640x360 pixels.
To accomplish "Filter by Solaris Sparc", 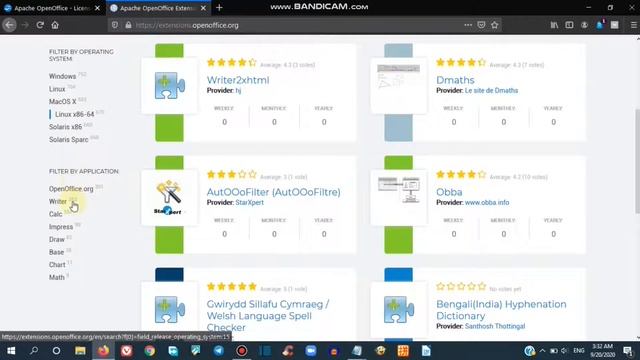I will pyautogui.click(x=69, y=140).
